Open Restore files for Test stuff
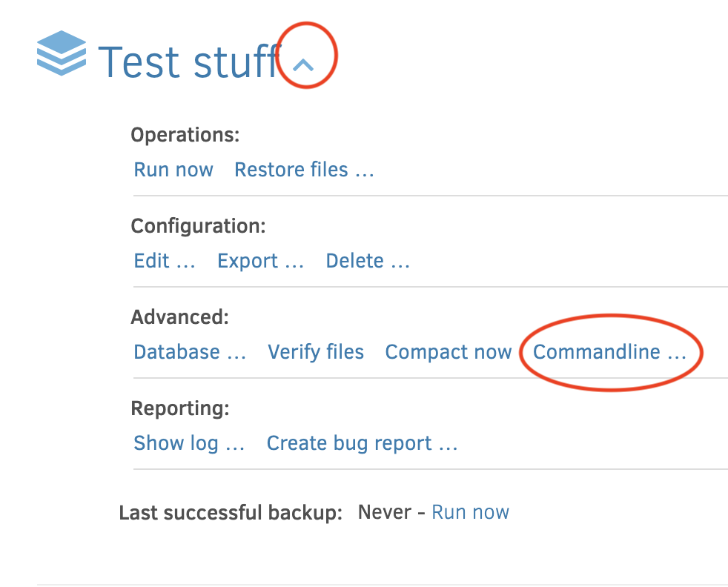This screenshot has height=587, width=728. [x=303, y=169]
